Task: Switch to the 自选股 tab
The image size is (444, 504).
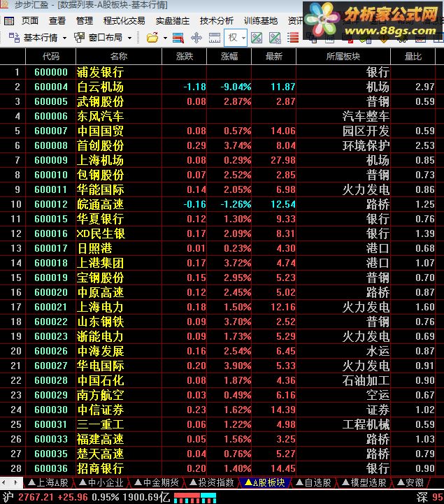Action: pos(313,482)
